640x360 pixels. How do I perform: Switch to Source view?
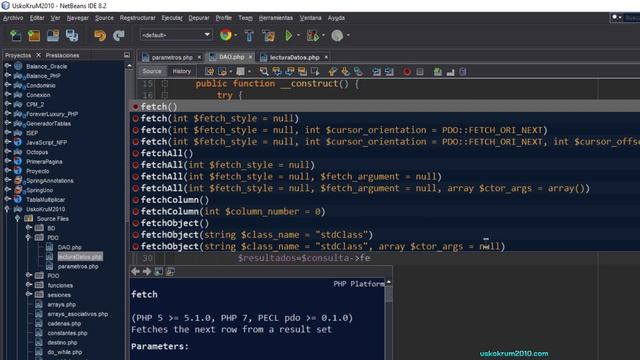coord(152,71)
